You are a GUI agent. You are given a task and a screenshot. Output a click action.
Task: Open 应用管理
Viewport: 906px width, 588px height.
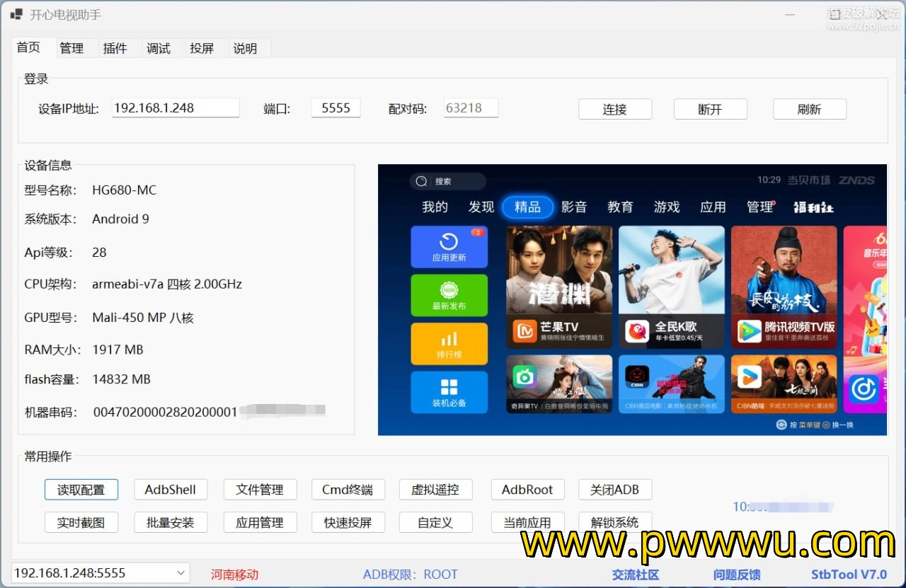coord(260,522)
